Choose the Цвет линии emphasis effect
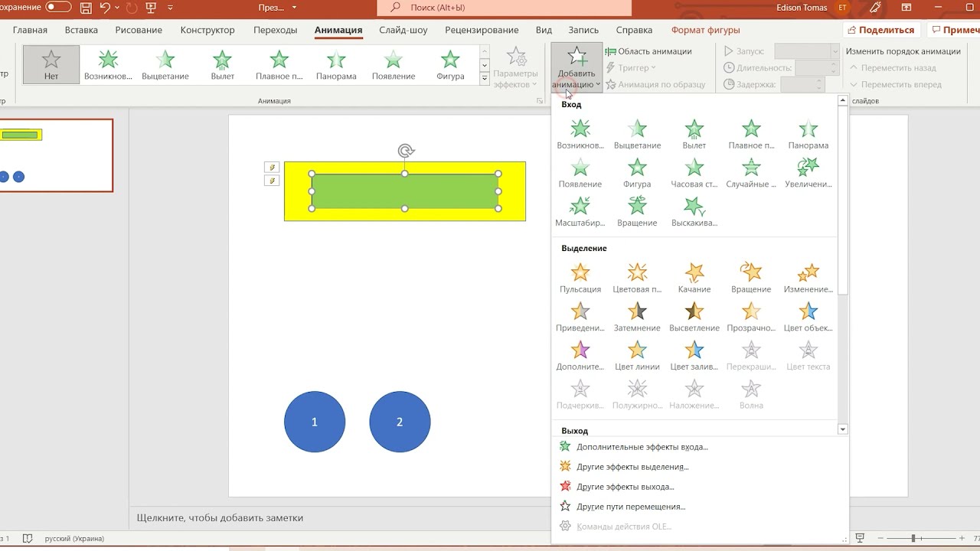 click(637, 356)
